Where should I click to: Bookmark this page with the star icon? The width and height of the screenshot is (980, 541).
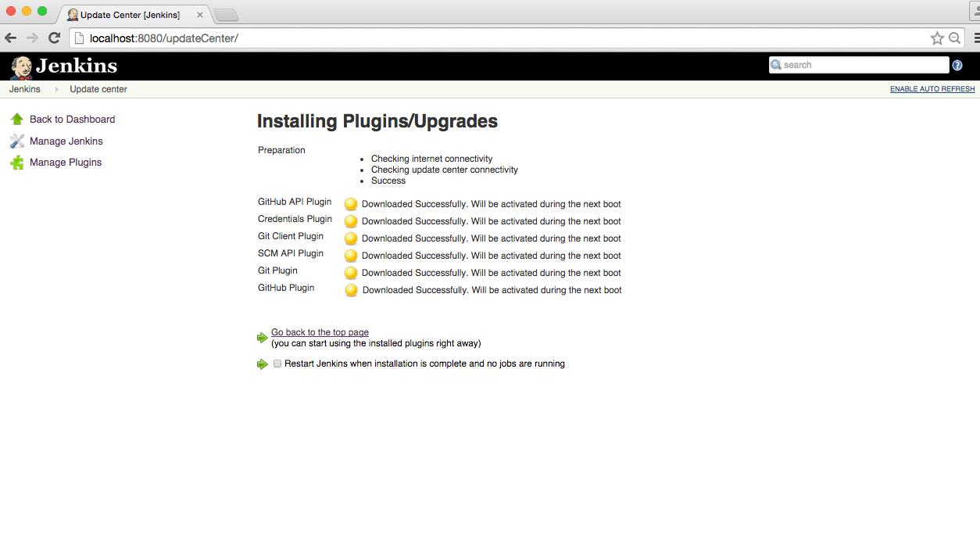point(937,38)
